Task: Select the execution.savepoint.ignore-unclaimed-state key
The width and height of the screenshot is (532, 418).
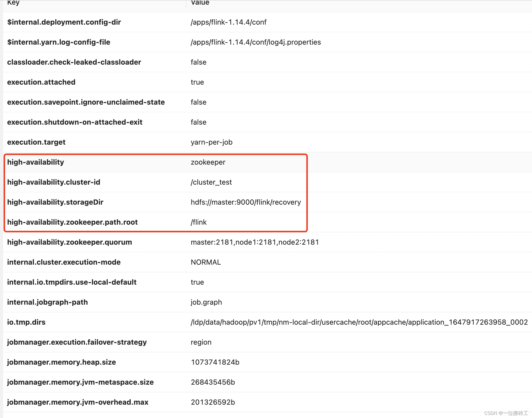Action: pos(86,102)
